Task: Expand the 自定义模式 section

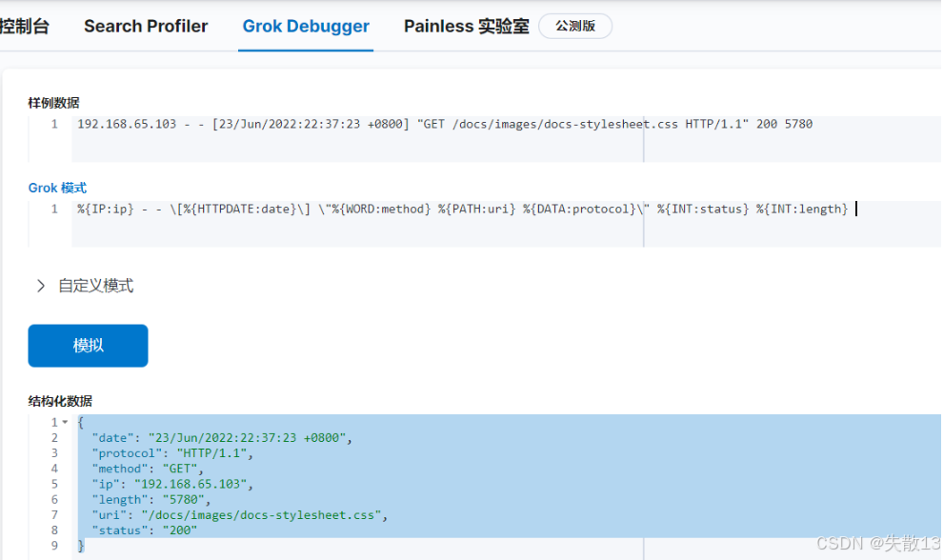Action: (84, 286)
